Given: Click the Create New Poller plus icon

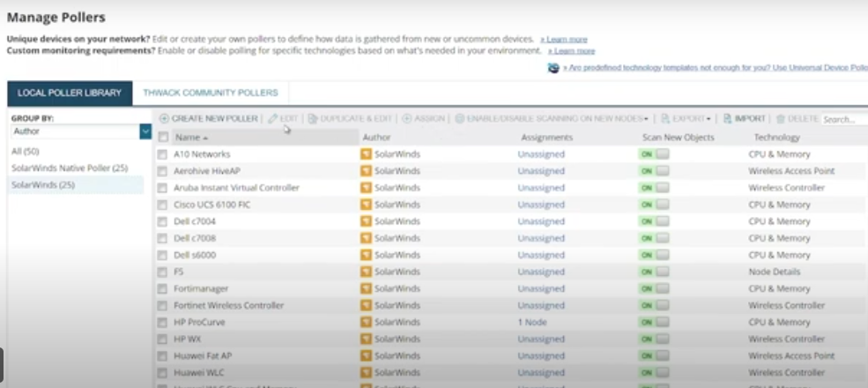Looking at the screenshot, I should click(164, 119).
